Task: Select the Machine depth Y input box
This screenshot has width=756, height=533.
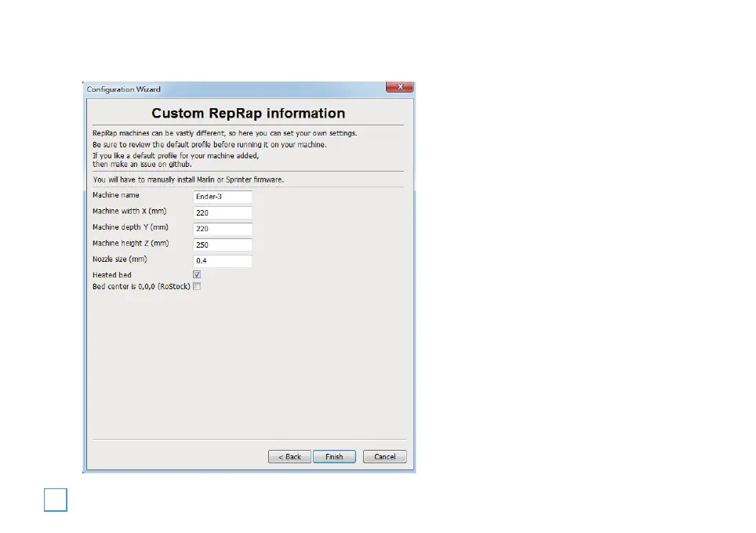Action: pyautogui.click(x=223, y=229)
